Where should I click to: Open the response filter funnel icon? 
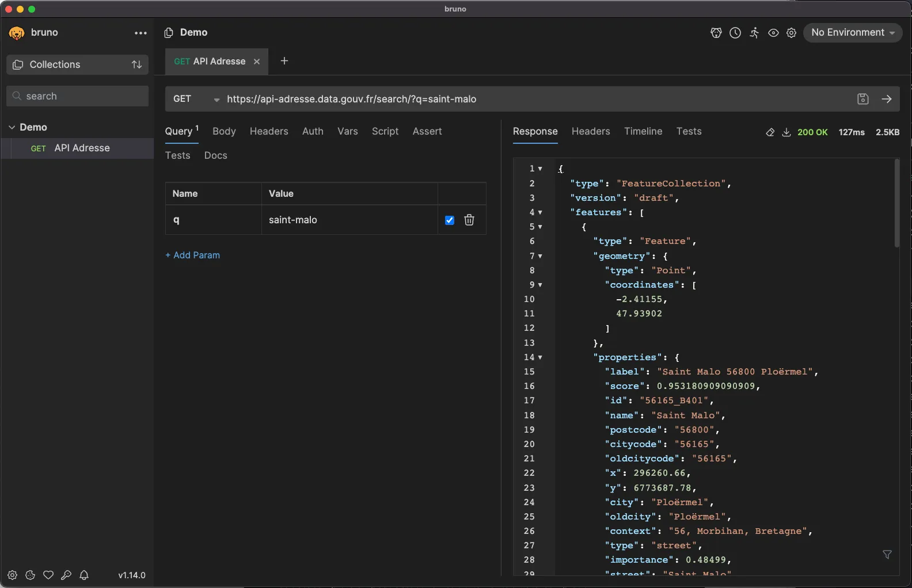coord(887,555)
